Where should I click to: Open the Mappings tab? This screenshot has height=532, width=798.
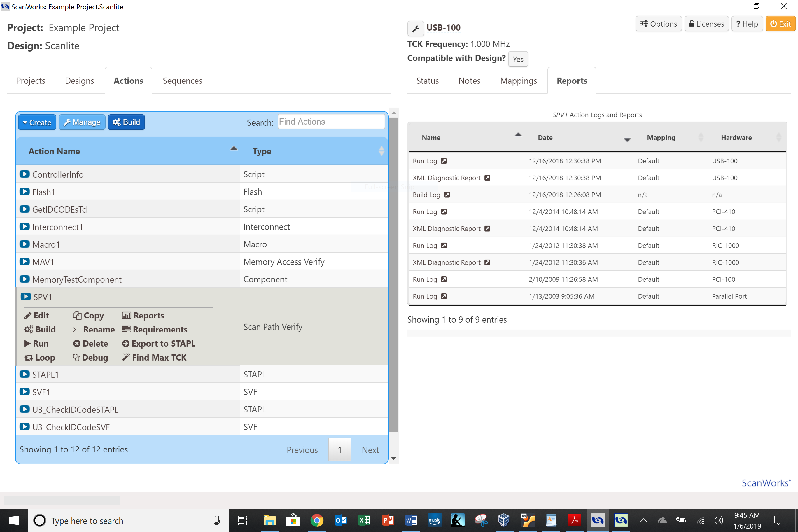(x=518, y=81)
